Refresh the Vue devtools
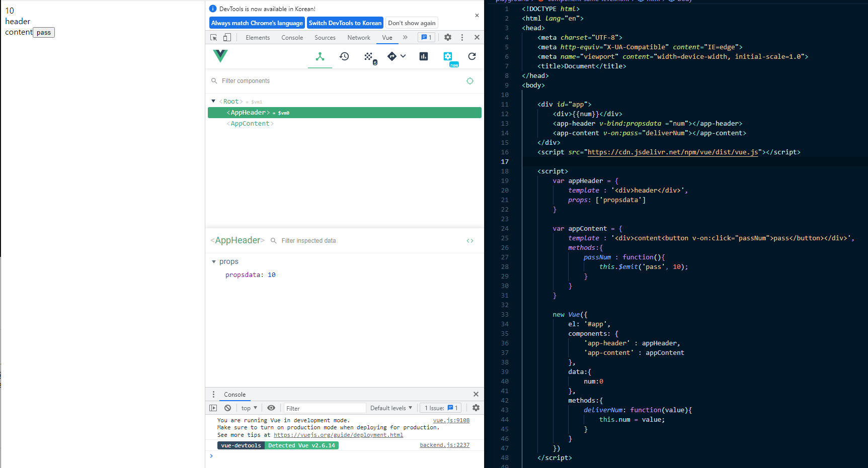Viewport: 868px width, 468px height. (472, 56)
